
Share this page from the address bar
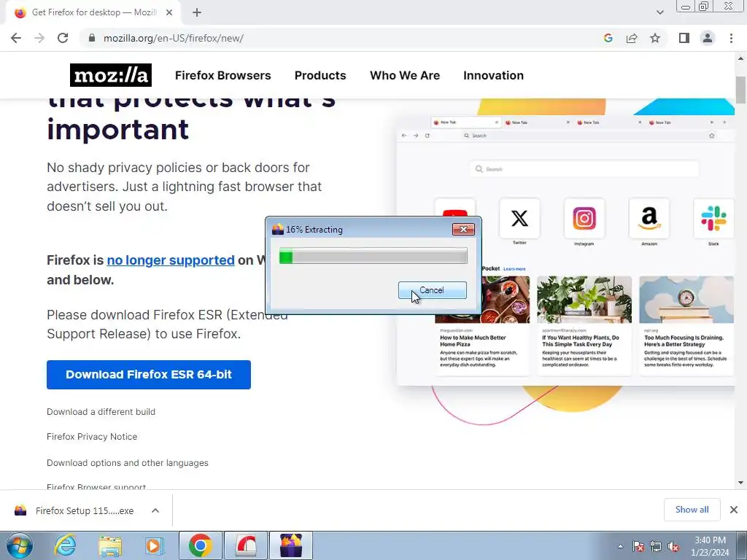click(632, 38)
